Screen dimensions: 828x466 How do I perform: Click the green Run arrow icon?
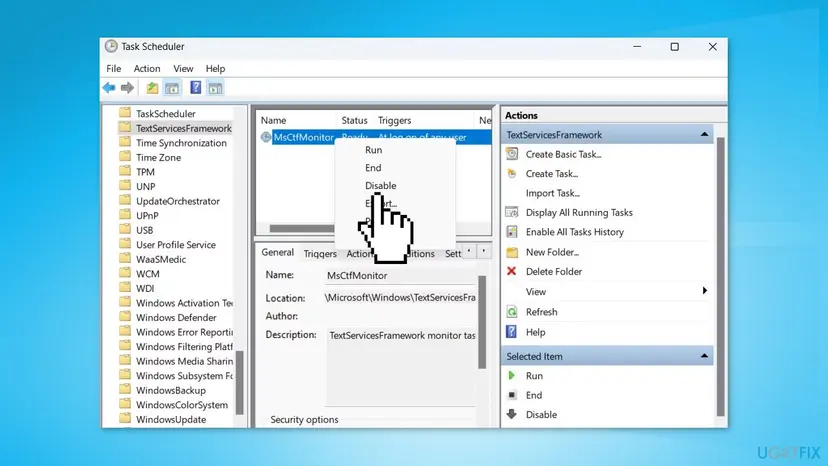511,376
